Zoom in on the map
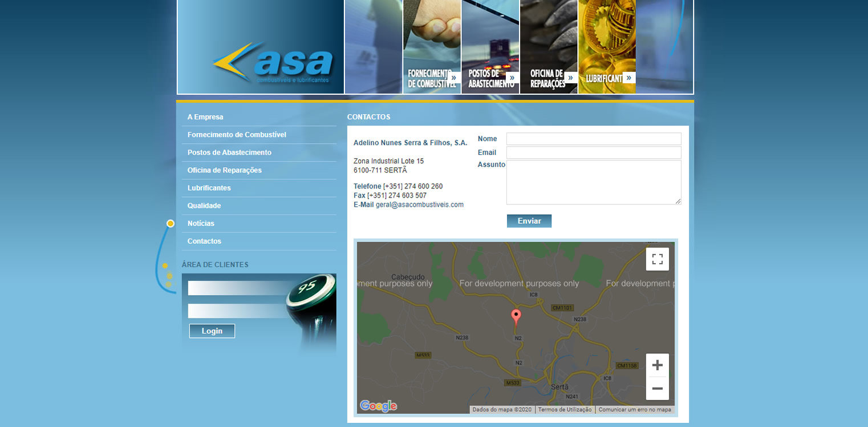This screenshot has height=427, width=868. tap(658, 365)
